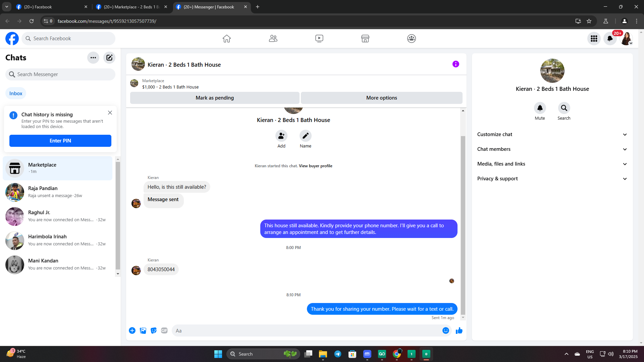Image resolution: width=644 pixels, height=362 pixels.
Task: Open the Mani Kandan conversation
Action: tap(58, 265)
